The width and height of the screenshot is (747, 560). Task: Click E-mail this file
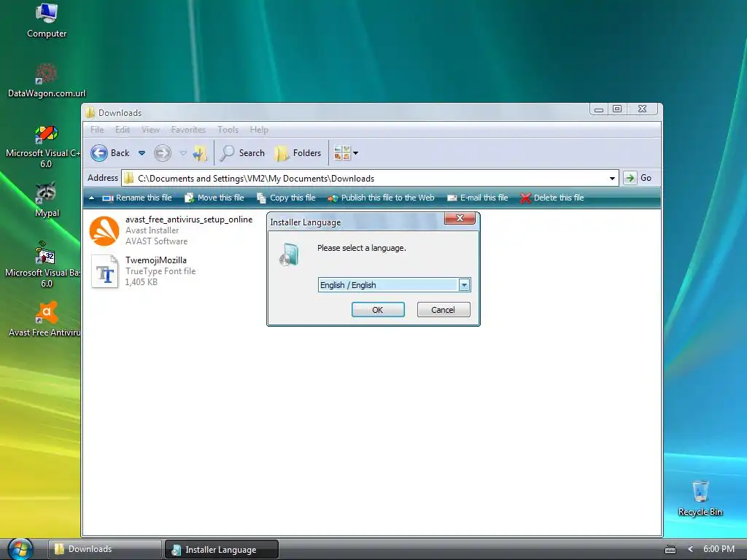click(x=478, y=198)
